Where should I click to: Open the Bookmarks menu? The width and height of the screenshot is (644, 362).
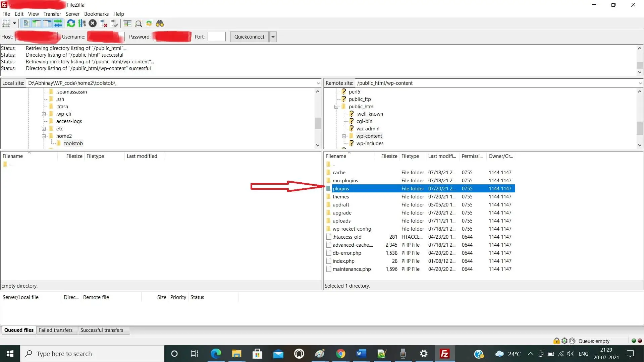coord(96,14)
